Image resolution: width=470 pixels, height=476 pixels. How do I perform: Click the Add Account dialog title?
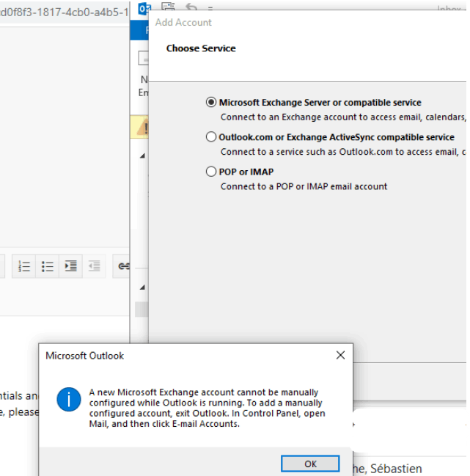(x=183, y=22)
